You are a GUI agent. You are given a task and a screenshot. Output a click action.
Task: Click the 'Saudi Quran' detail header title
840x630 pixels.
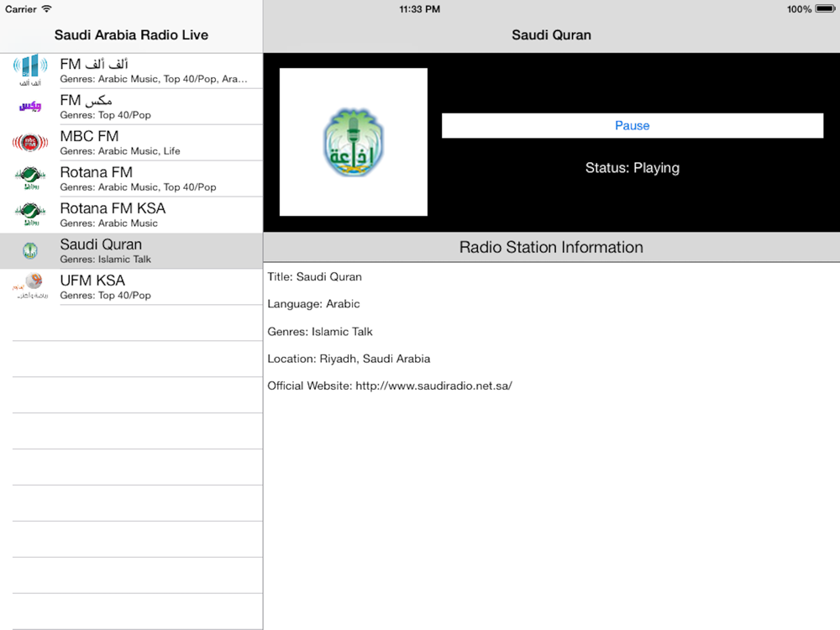551,34
